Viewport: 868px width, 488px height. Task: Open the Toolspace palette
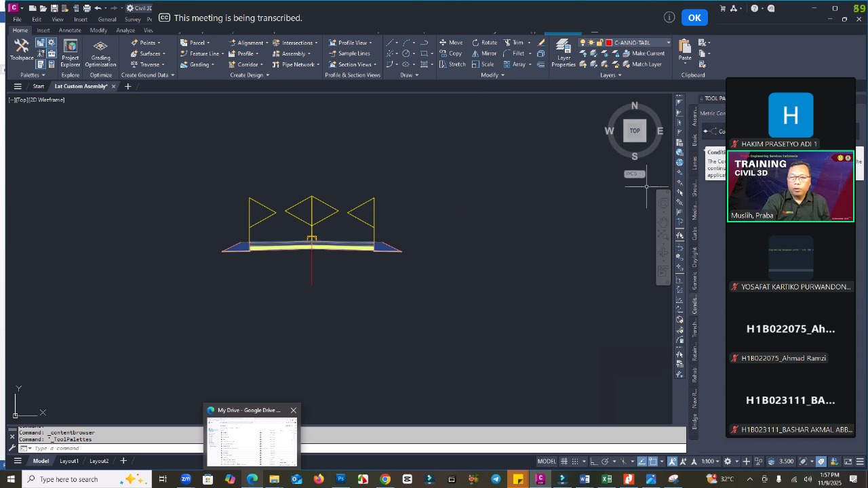click(21, 49)
